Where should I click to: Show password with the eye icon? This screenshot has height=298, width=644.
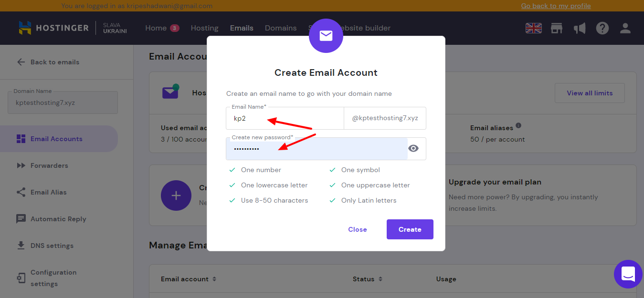(x=413, y=148)
